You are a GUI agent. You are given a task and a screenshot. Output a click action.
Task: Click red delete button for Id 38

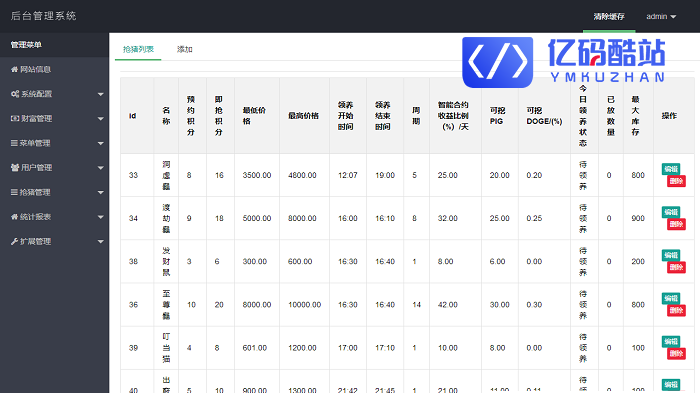click(676, 267)
